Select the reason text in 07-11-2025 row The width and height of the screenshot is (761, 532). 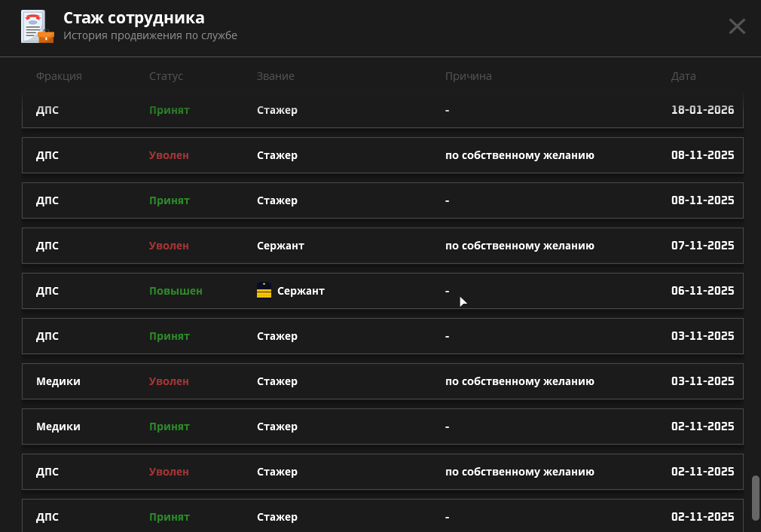click(519, 246)
